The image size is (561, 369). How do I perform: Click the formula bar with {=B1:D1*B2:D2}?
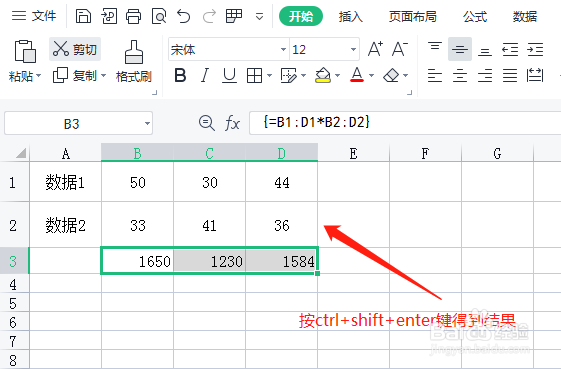click(405, 123)
